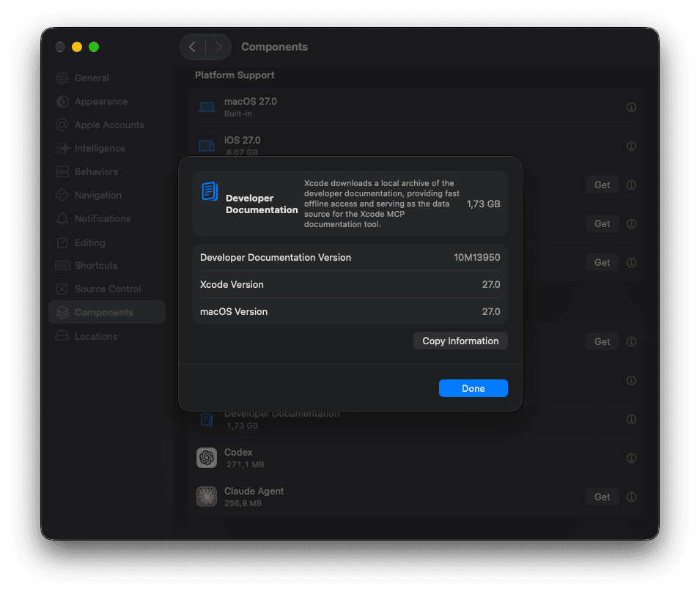700x594 pixels.
Task: Click the green zoom window button
Action: (94, 47)
